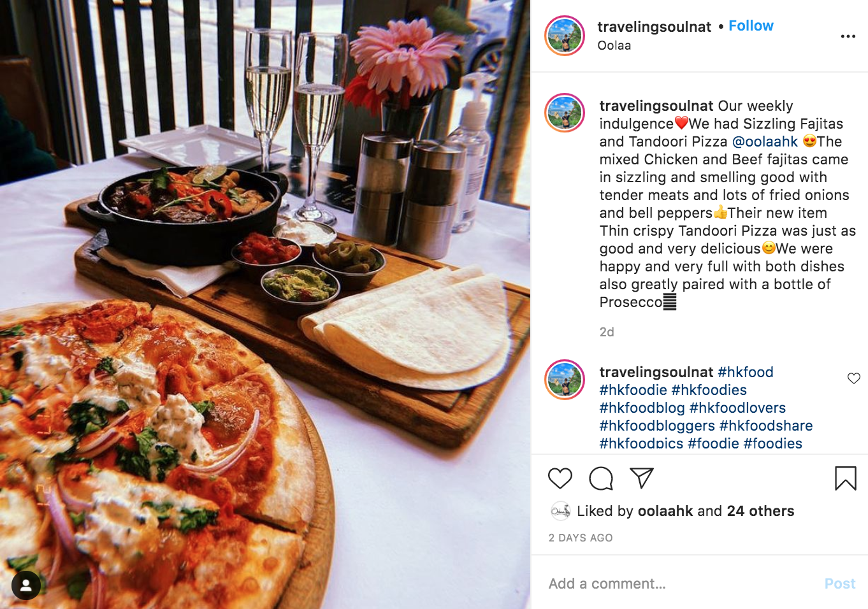Show tagged people icon on photo
The image size is (868, 609).
pyautogui.click(x=26, y=585)
